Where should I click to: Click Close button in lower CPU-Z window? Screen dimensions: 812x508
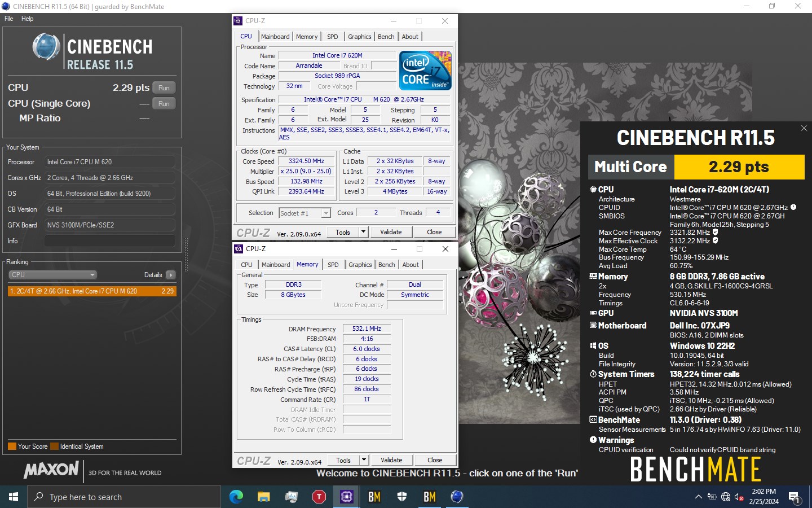click(x=435, y=460)
